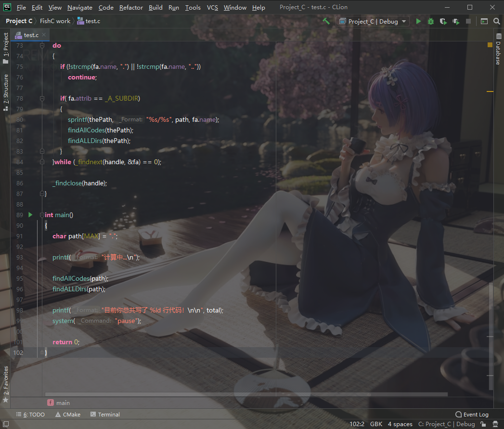504x429 pixels.
Task: Open the VCS menu
Action: (212, 7)
